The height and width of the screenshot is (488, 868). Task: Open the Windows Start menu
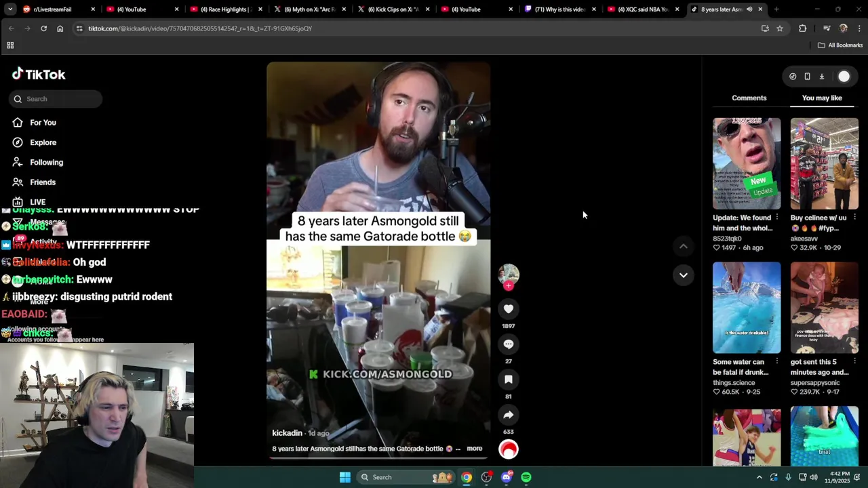tap(345, 477)
